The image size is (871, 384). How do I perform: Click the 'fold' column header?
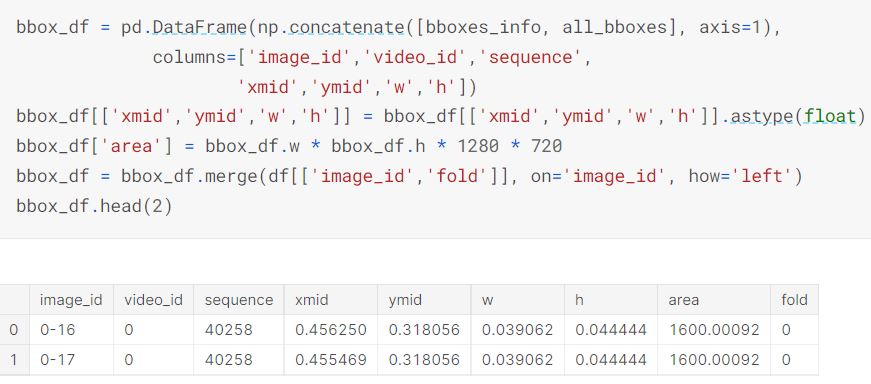(x=794, y=300)
